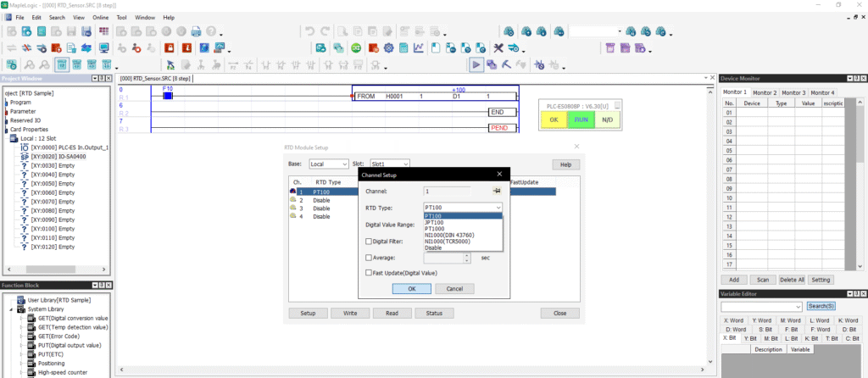The height and width of the screenshot is (378, 868).
Task: Click the undo arrow in toolbar
Action: point(310,31)
